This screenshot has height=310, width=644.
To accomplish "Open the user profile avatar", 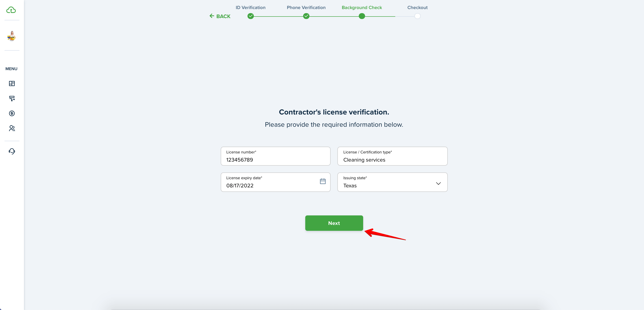I will (12, 36).
